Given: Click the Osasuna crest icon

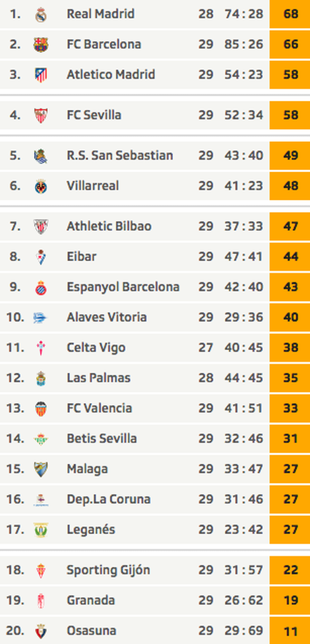Looking at the screenshot, I should click(x=41, y=631).
